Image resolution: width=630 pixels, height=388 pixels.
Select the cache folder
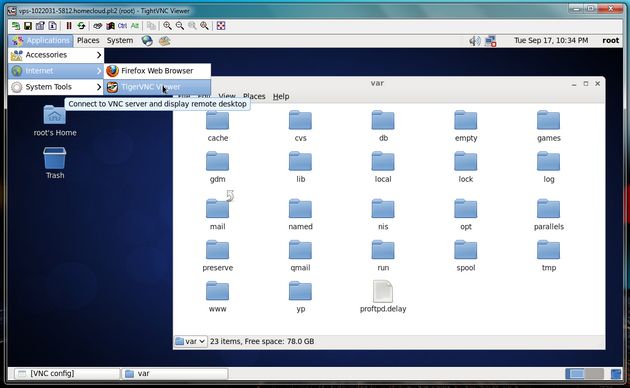[x=217, y=126]
